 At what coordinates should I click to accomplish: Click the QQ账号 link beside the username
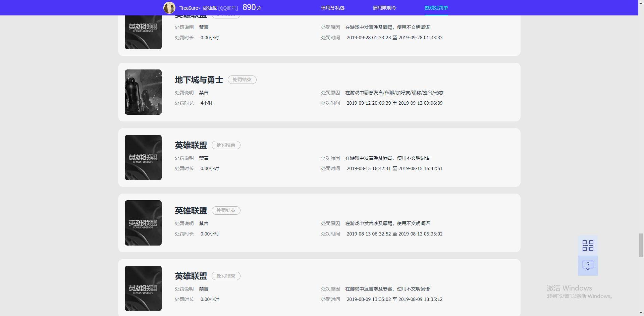pyautogui.click(x=228, y=7)
